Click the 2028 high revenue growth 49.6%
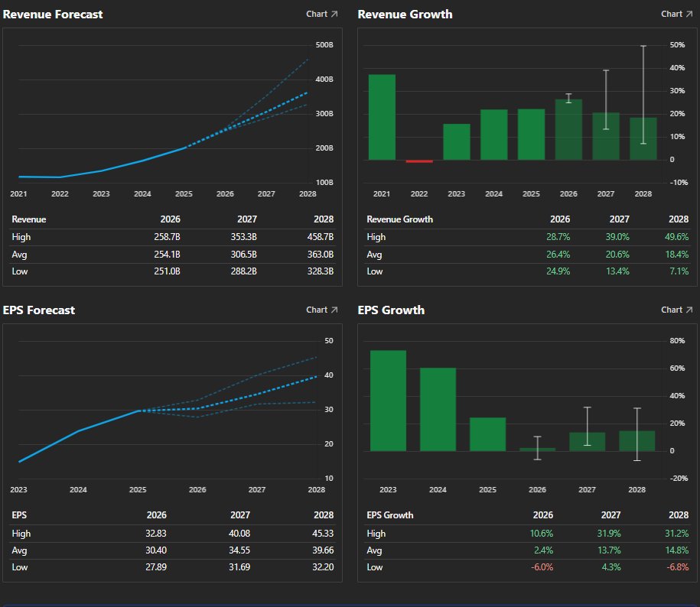This screenshot has height=607, width=700. pyautogui.click(x=677, y=237)
